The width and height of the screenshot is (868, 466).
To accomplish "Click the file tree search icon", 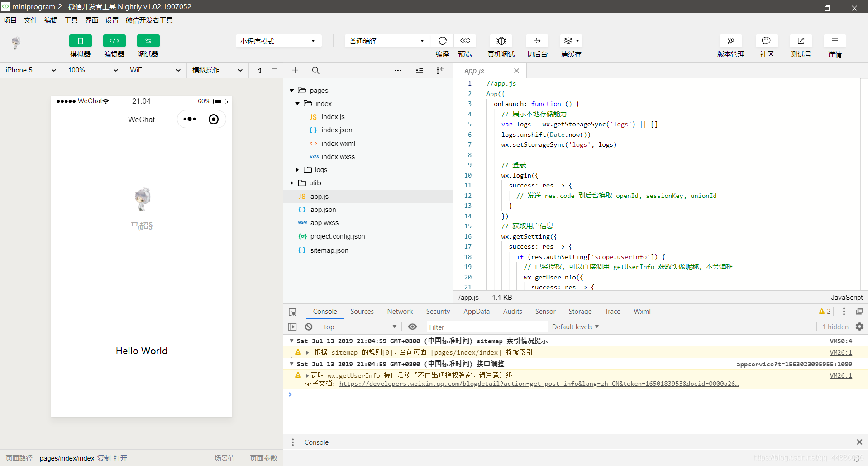I will click(x=315, y=70).
